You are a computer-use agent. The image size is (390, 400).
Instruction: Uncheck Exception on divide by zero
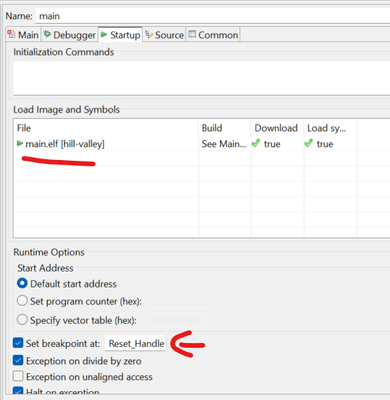(x=18, y=361)
